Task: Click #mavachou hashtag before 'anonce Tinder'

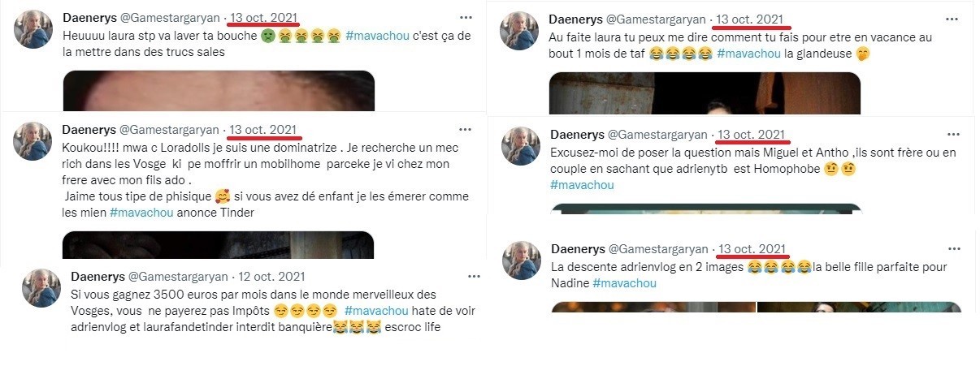Action: [137, 213]
